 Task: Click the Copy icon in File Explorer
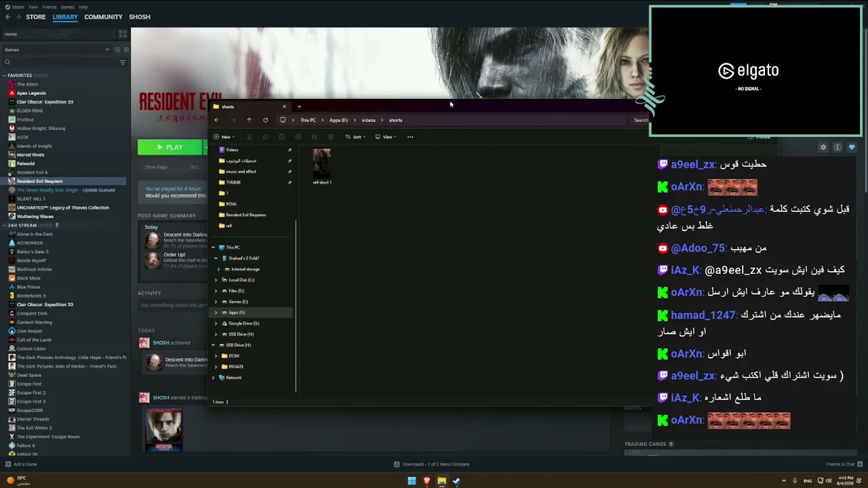265,137
